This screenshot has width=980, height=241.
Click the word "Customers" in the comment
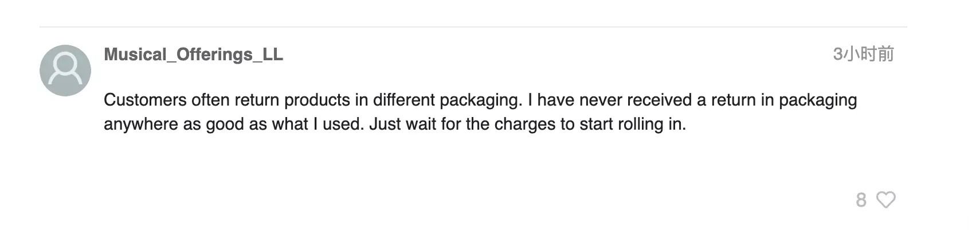point(145,100)
